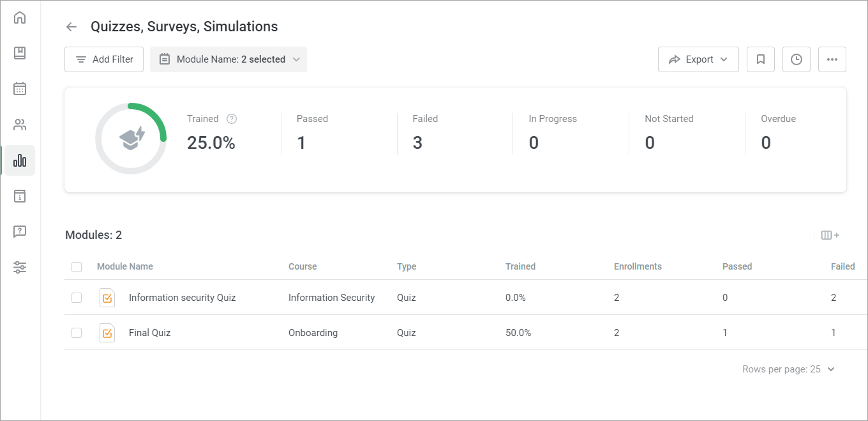The width and height of the screenshot is (868, 421).
Task: Open the Information security Quiz module
Action: 183,298
